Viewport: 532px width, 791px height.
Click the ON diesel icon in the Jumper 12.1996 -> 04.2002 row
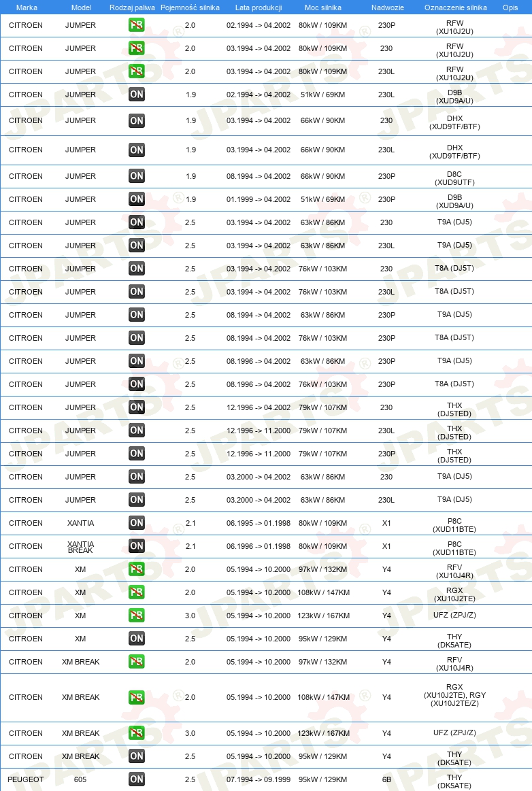[136, 407]
